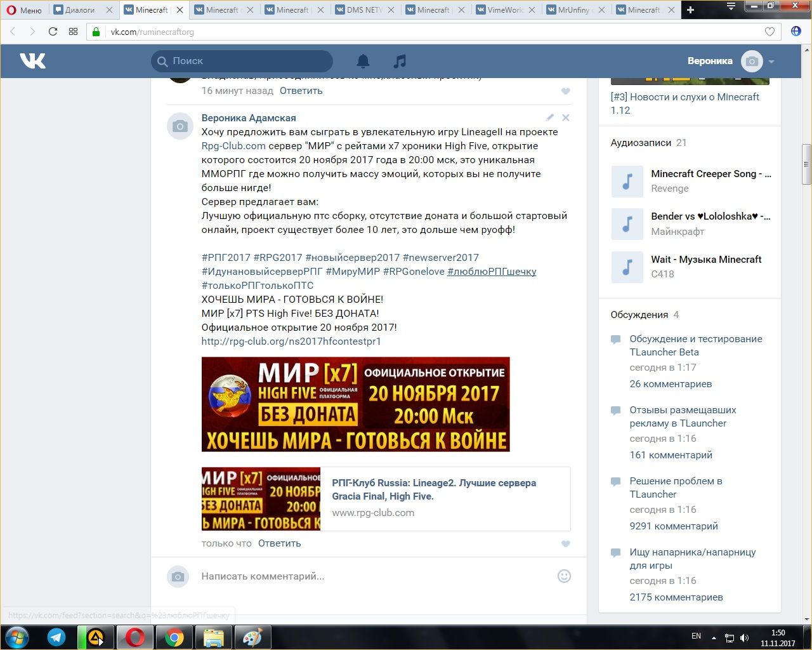Open hashtag #толькоРПГтолькоПТС
The width and height of the screenshot is (812, 650).
coord(258,286)
